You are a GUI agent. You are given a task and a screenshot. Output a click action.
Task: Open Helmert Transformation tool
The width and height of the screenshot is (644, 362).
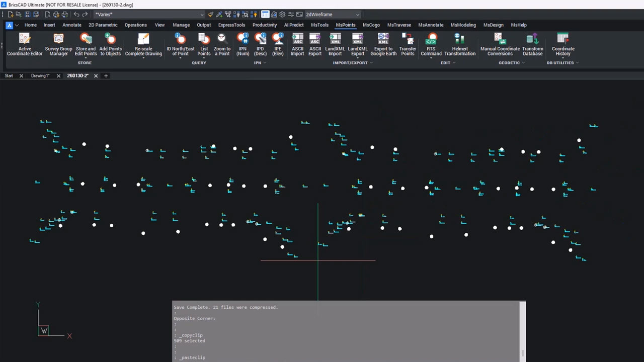(459, 44)
